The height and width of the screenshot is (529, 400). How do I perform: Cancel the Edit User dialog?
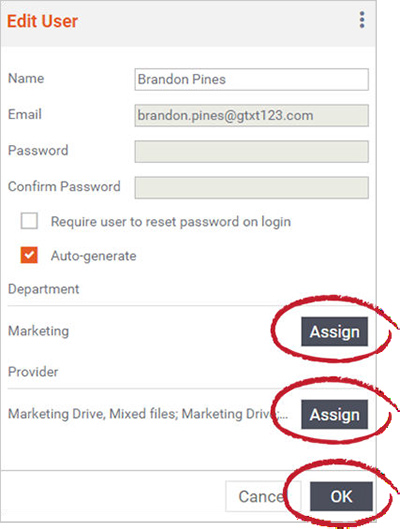pos(263,496)
